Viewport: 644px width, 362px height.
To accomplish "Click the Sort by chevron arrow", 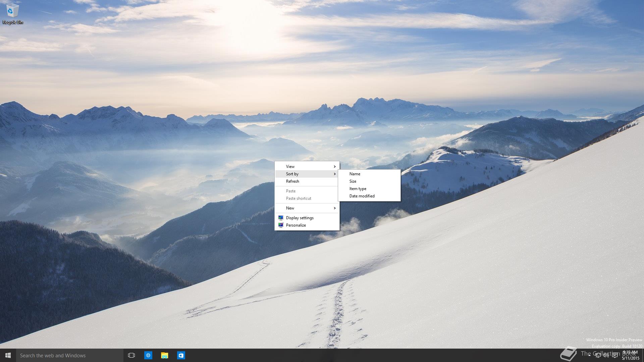I will [335, 174].
